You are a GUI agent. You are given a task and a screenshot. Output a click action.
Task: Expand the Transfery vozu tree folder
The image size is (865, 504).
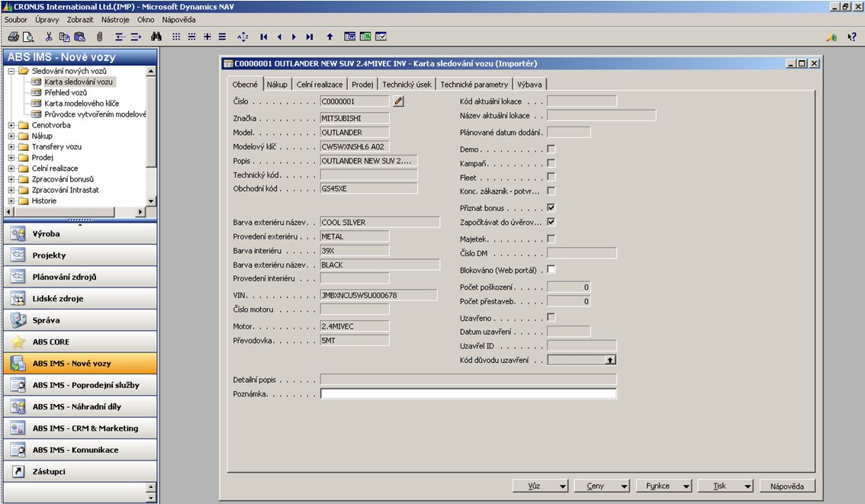[x=11, y=146]
